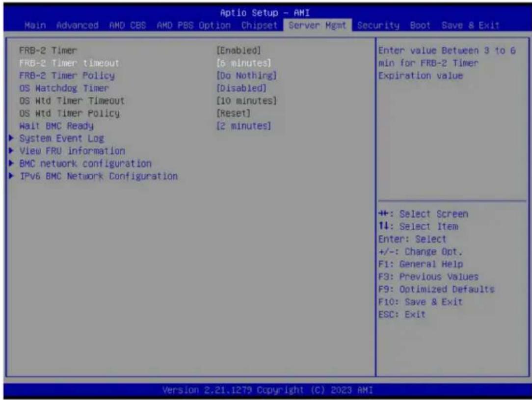Select the OS Watchdog Timer label
The height and width of the screenshot is (400, 532).
[64, 88]
